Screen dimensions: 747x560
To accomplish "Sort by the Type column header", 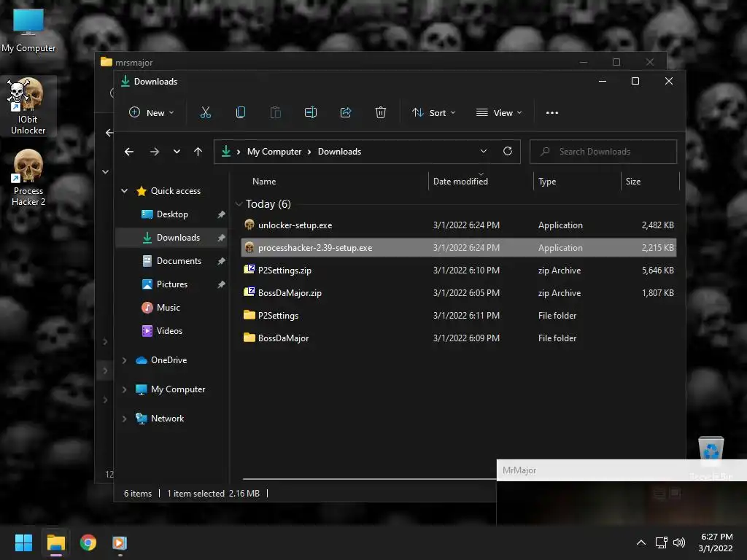I will pyautogui.click(x=547, y=182).
